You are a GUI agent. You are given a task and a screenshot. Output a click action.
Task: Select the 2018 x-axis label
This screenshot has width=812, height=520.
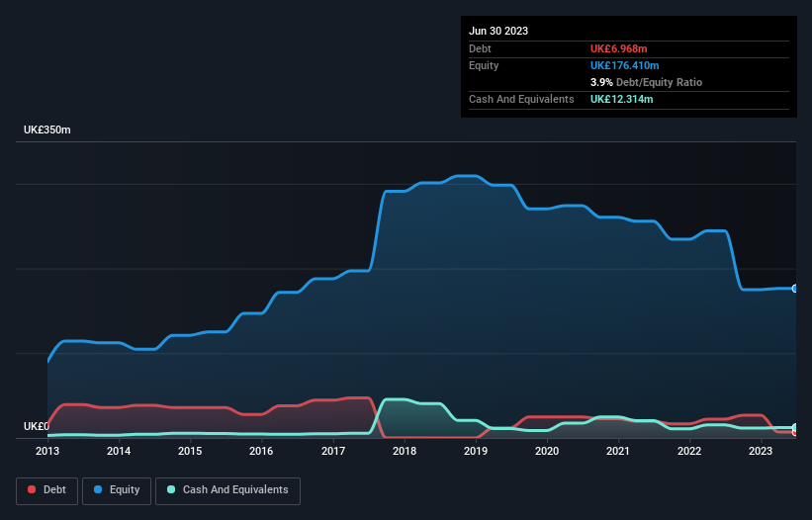click(405, 451)
